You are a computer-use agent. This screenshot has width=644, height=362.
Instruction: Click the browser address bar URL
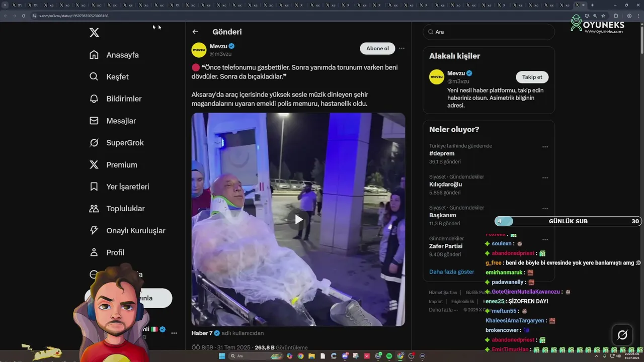click(73, 16)
